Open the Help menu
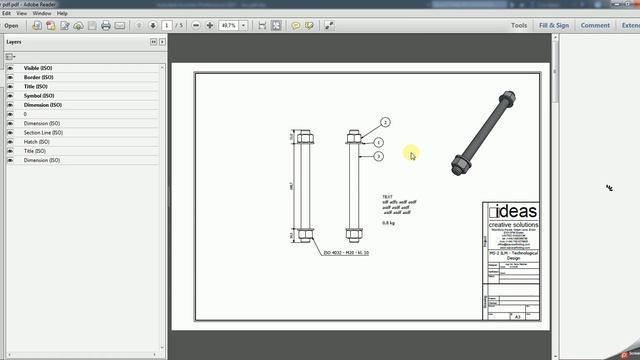 coord(62,13)
